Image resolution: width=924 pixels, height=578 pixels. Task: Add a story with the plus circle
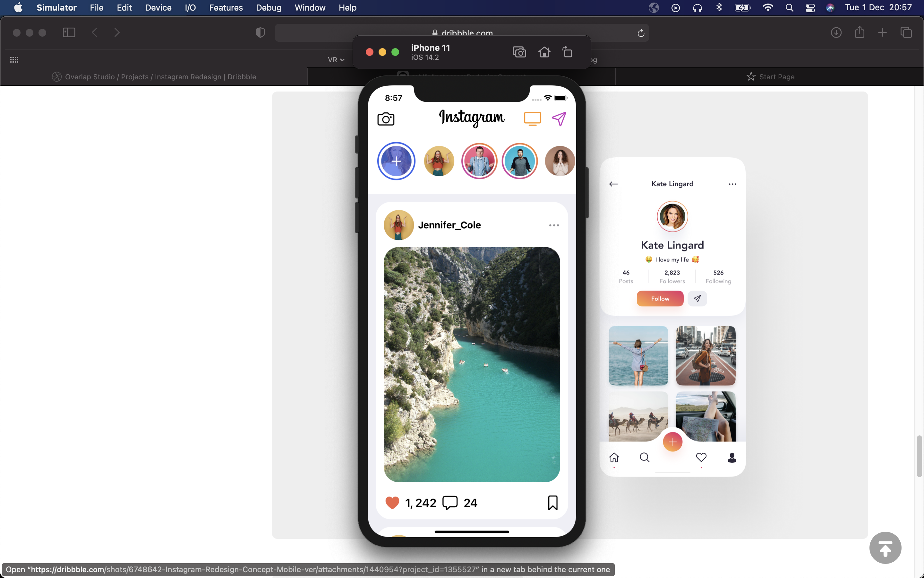396,161
